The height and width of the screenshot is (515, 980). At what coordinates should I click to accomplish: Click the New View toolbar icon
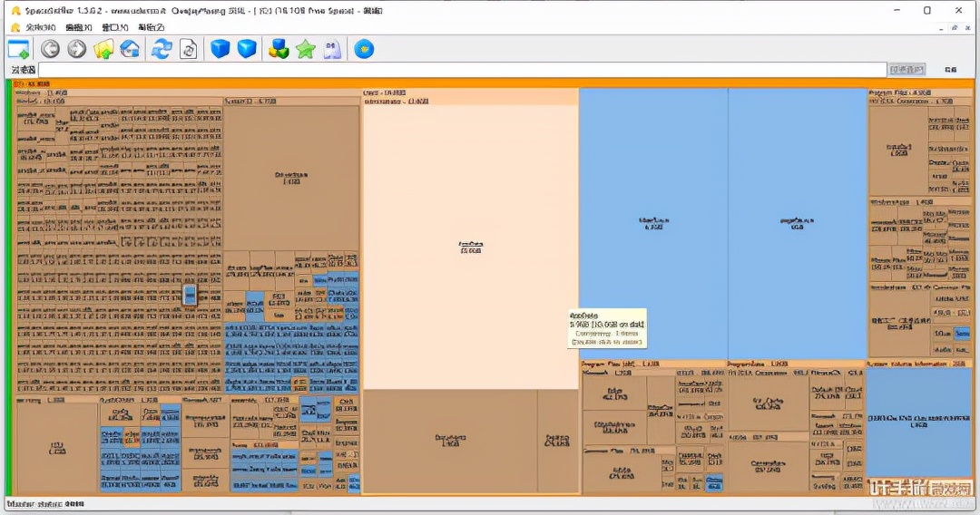pos(18,49)
